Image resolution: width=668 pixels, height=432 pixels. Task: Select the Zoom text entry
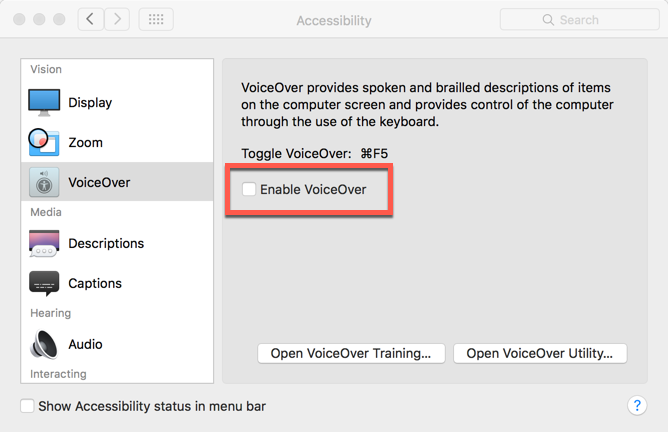click(85, 142)
